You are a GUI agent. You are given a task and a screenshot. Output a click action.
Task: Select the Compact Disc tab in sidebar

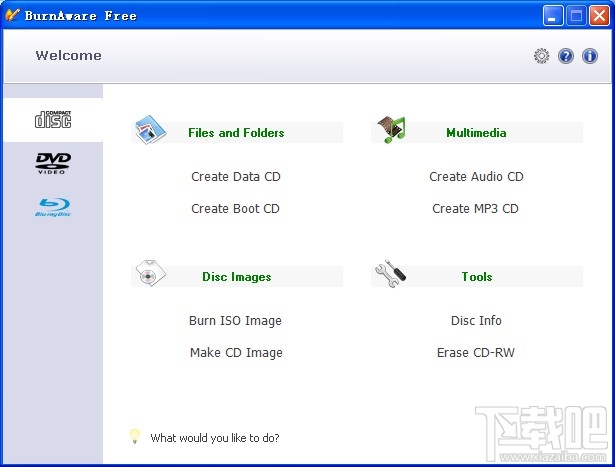[x=53, y=120]
